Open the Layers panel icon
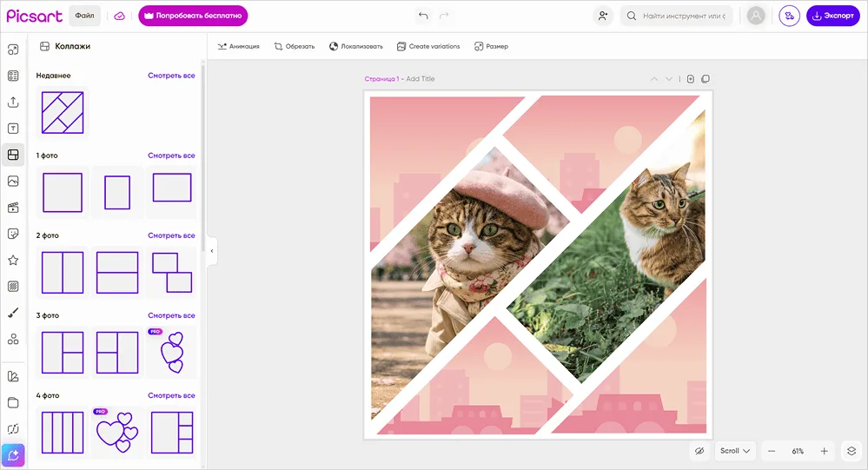The height and width of the screenshot is (470, 868). click(x=851, y=451)
